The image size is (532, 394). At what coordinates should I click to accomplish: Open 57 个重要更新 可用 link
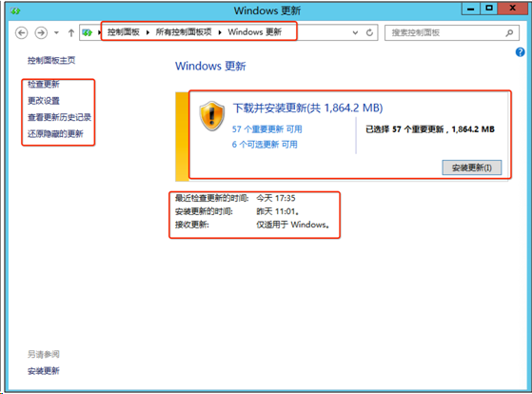click(267, 129)
